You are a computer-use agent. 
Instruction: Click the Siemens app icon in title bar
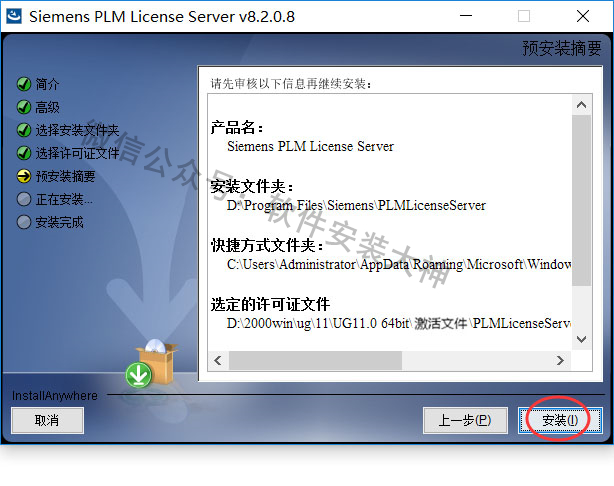click(14, 16)
